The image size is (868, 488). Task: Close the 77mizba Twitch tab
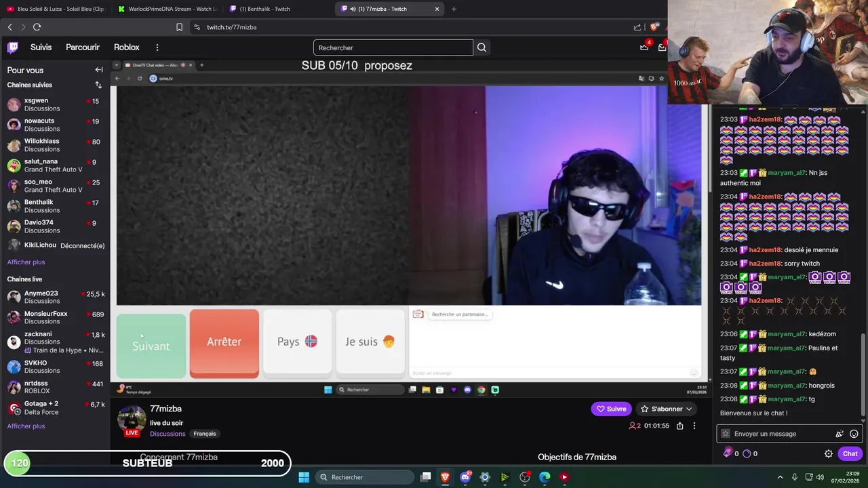tap(437, 9)
